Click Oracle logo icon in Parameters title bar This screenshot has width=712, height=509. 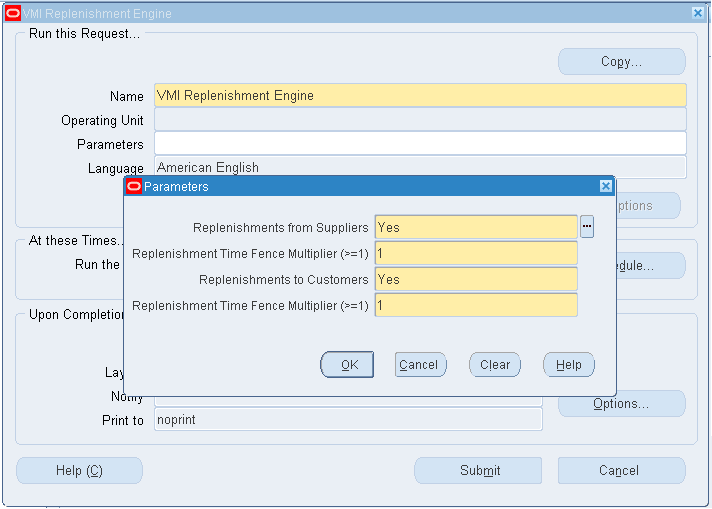pyautogui.click(x=134, y=186)
